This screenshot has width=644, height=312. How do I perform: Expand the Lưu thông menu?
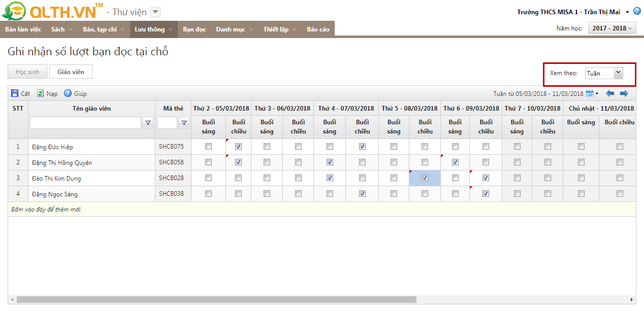click(x=153, y=29)
